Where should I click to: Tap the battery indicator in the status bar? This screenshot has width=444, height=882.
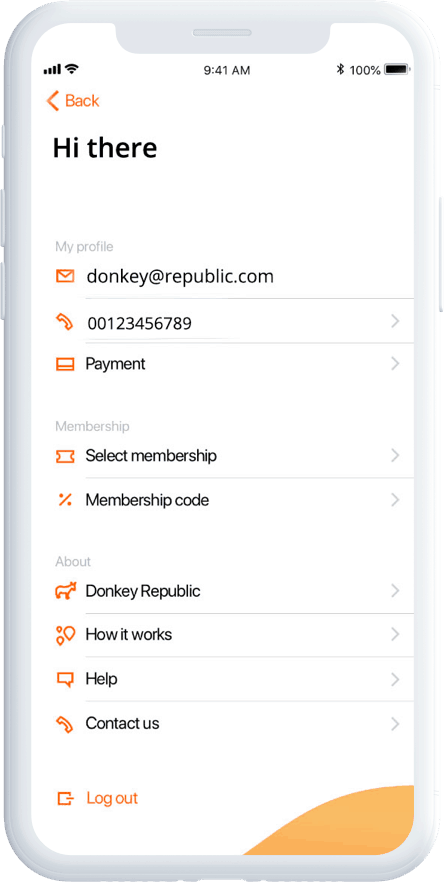pyautogui.click(x=397, y=70)
